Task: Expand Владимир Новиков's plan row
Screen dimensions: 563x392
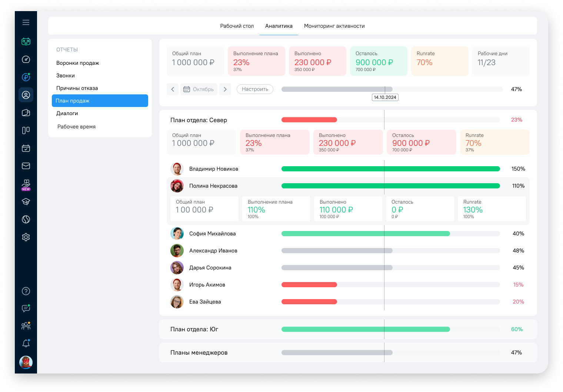Action: [214, 169]
